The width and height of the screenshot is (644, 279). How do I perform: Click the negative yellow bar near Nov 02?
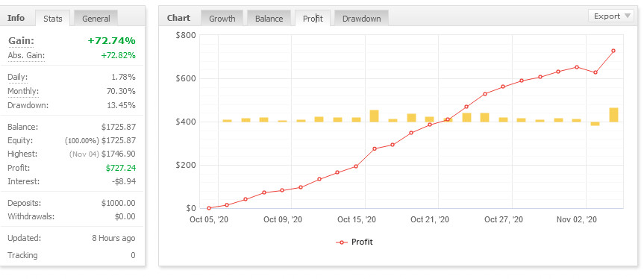595,124
